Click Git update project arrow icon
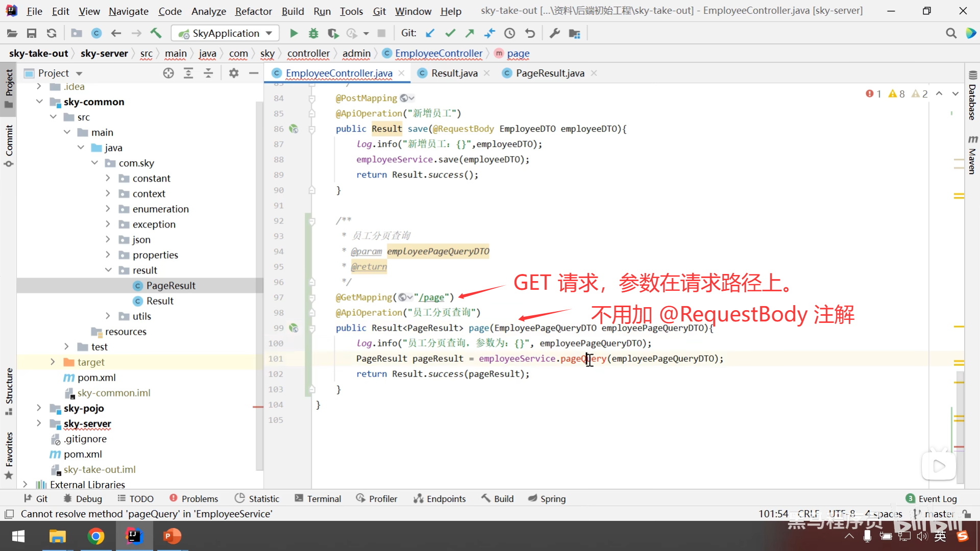Screen dimensions: 980x551 coord(430,33)
